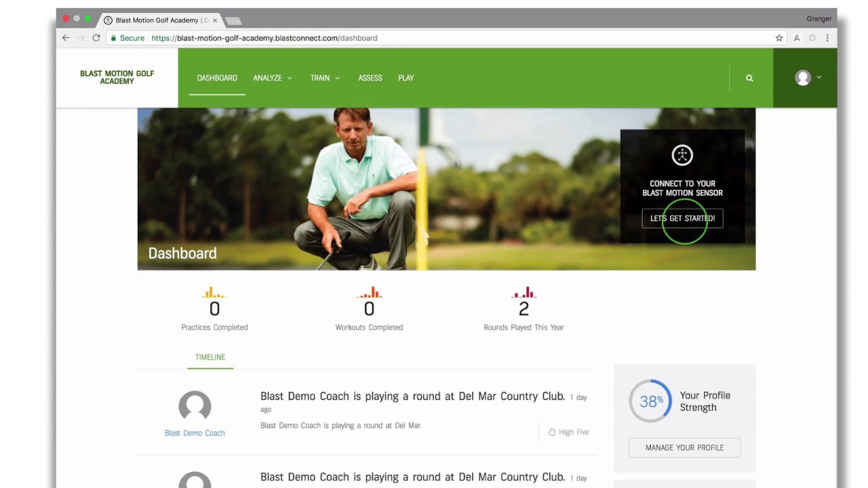The width and height of the screenshot is (868, 488).
Task: Open the Assess menu item
Action: (370, 78)
